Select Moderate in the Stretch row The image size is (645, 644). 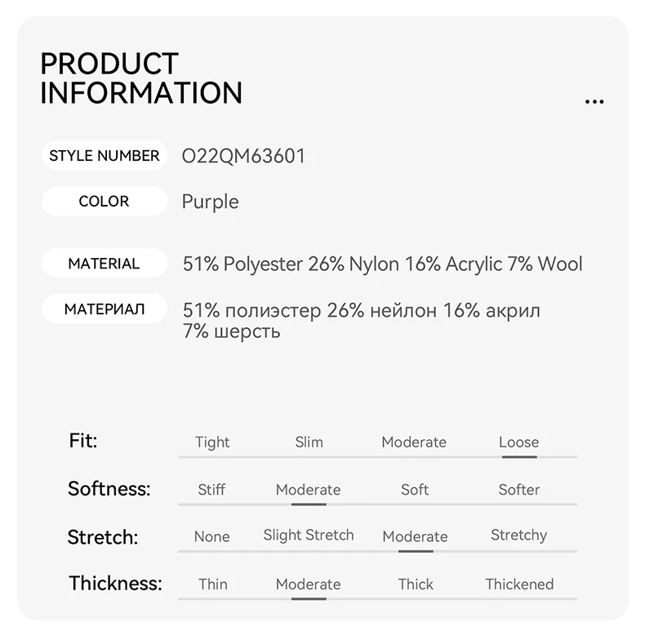point(415,536)
